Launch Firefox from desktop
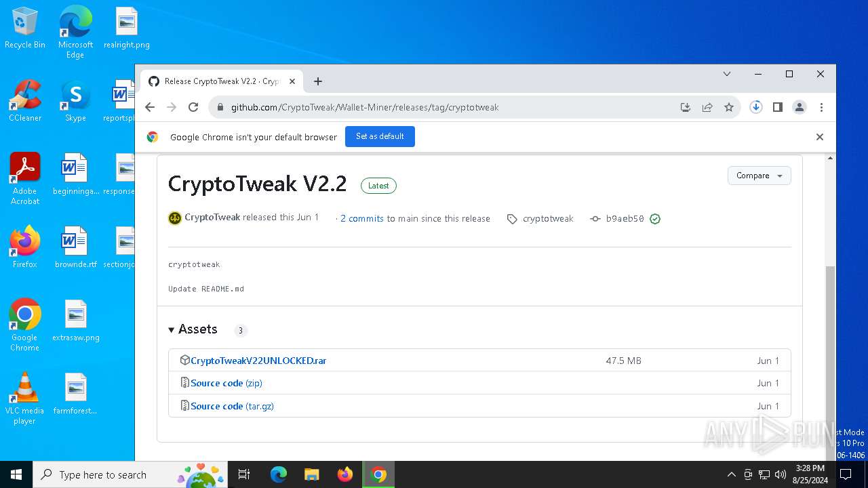 [25, 247]
